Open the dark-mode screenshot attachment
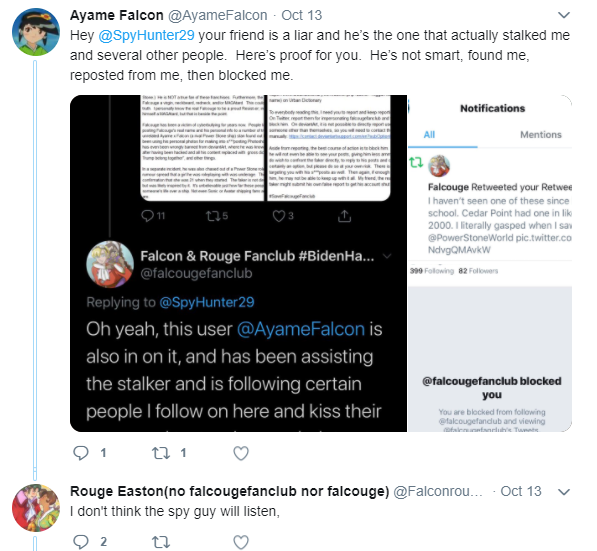The image size is (597, 551). (x=238, y=264)
